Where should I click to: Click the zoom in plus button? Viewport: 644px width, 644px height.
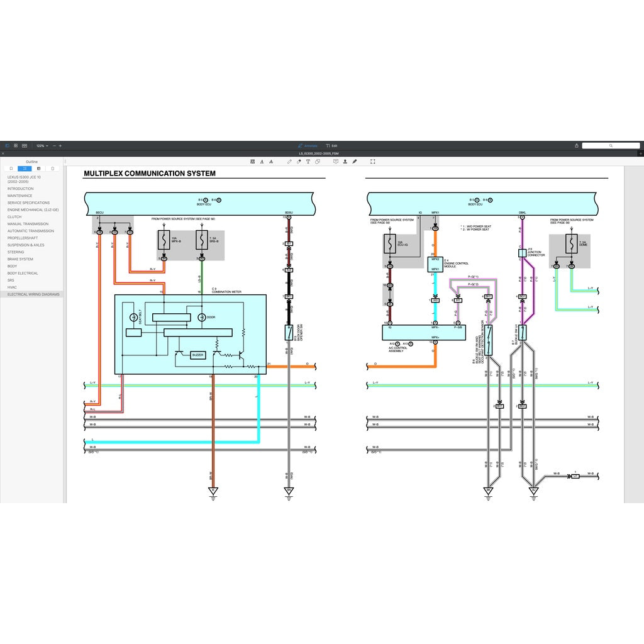[x=60, y=145]
